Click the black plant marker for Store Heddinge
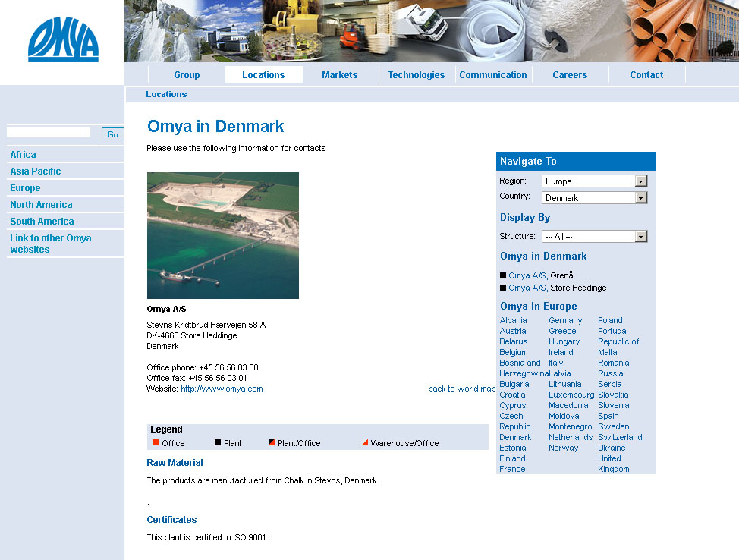The height and width of the screenshot is (560, 739). 503,288
